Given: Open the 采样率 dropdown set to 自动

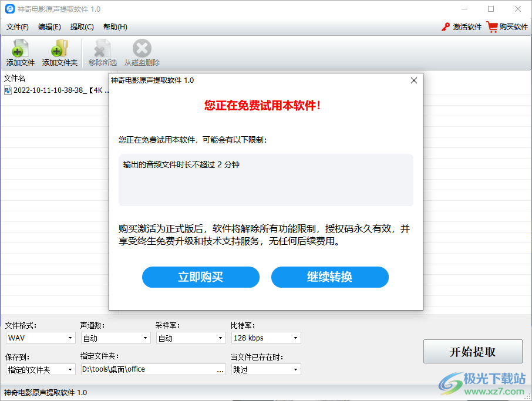Looking at the screenshot, I should pos(190,338).
